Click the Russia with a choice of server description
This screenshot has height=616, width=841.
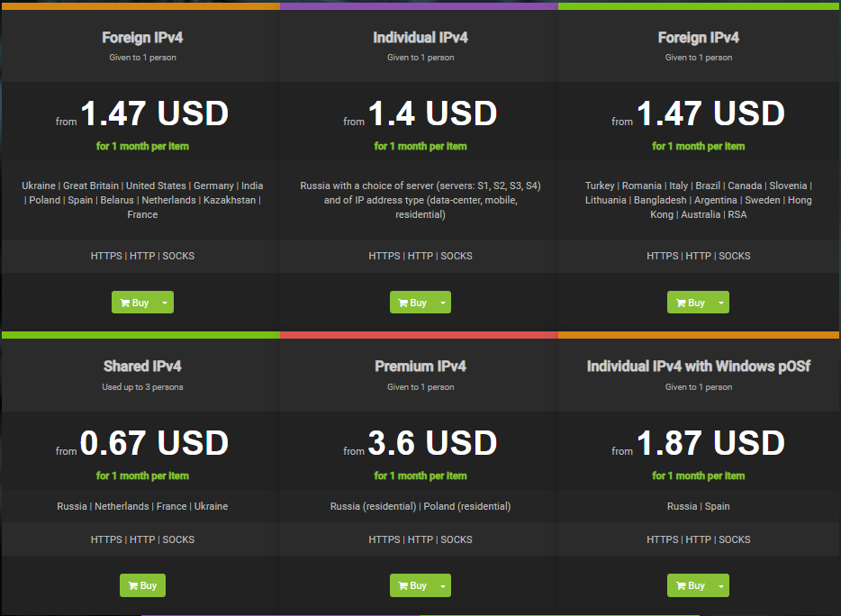tap(420, 200)
